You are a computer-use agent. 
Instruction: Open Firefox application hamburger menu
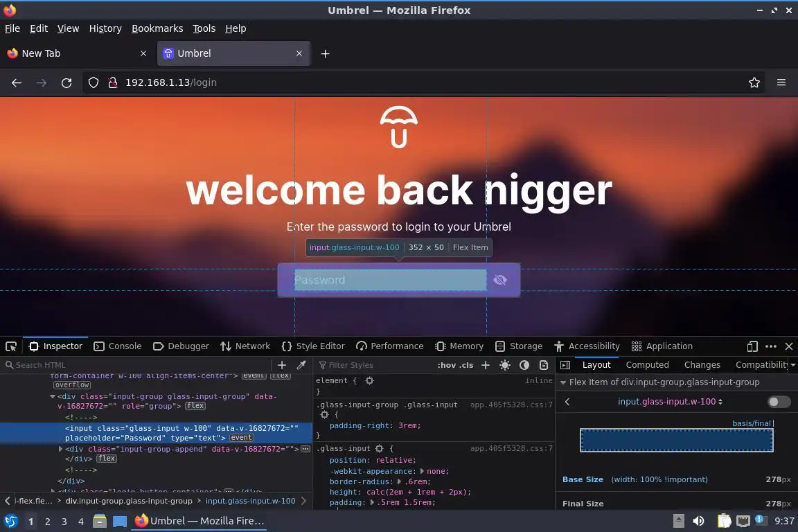click(x=781, y=82)
